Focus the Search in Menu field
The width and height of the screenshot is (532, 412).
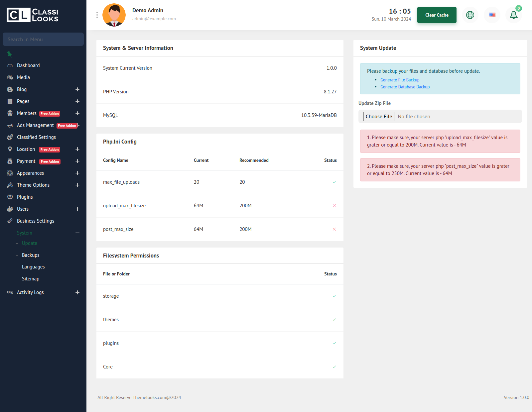(x=43, y=39)
